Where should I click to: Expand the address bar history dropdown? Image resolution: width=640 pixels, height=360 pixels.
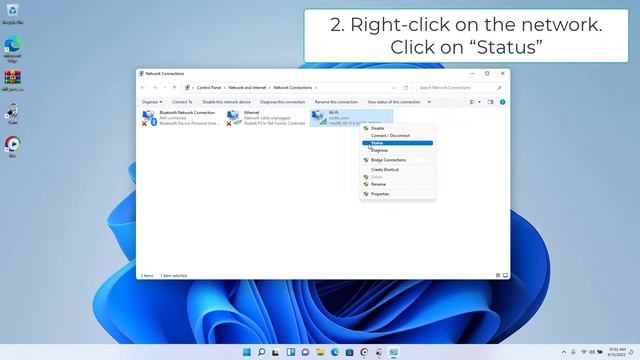click(393, 88)
